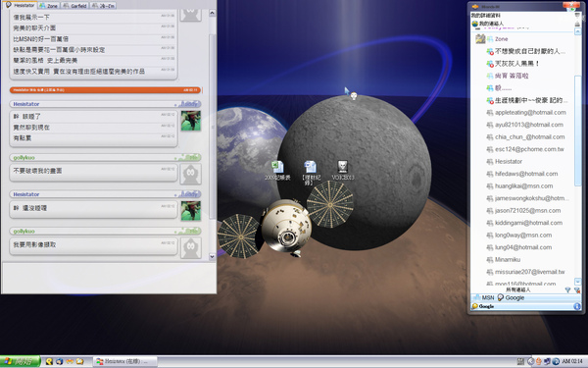Select contact kiddingami@hotmail.com
The height and width of the screenshot is (368, 588).
[x=524, y=223]
